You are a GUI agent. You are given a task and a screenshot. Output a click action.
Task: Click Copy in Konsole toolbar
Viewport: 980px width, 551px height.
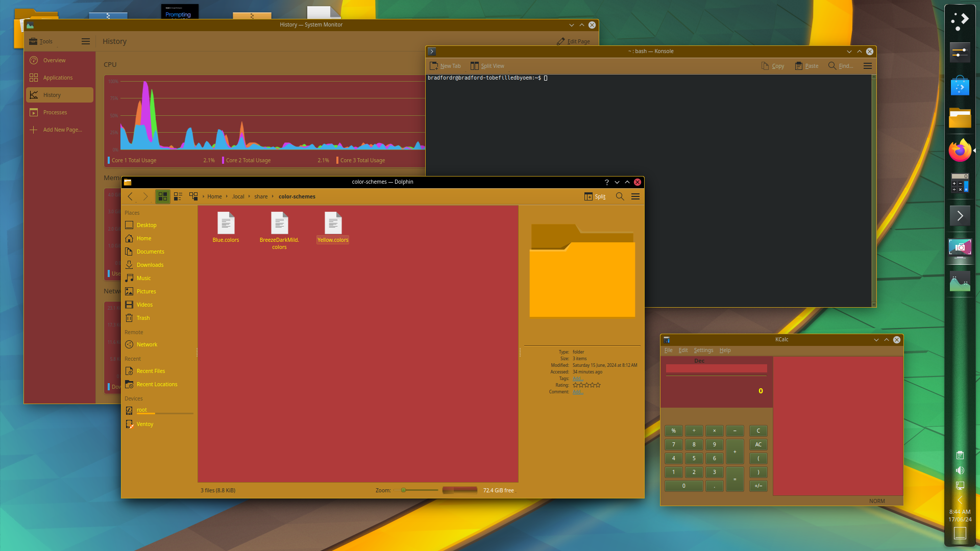(x=773, y=66)
